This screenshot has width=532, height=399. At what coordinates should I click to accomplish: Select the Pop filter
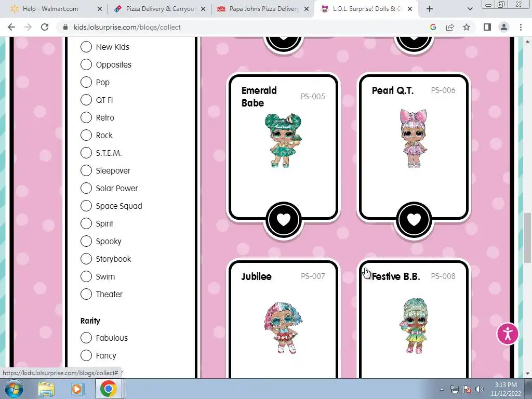[x=86, y=82]
